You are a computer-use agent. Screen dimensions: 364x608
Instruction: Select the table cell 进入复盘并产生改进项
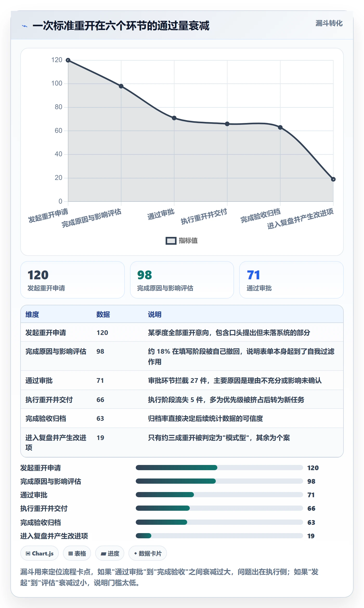(x=56, y=443)
